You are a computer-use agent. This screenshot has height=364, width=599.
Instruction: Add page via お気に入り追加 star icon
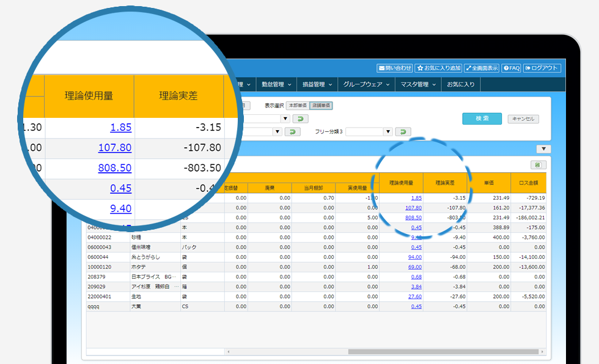[438, 68]
